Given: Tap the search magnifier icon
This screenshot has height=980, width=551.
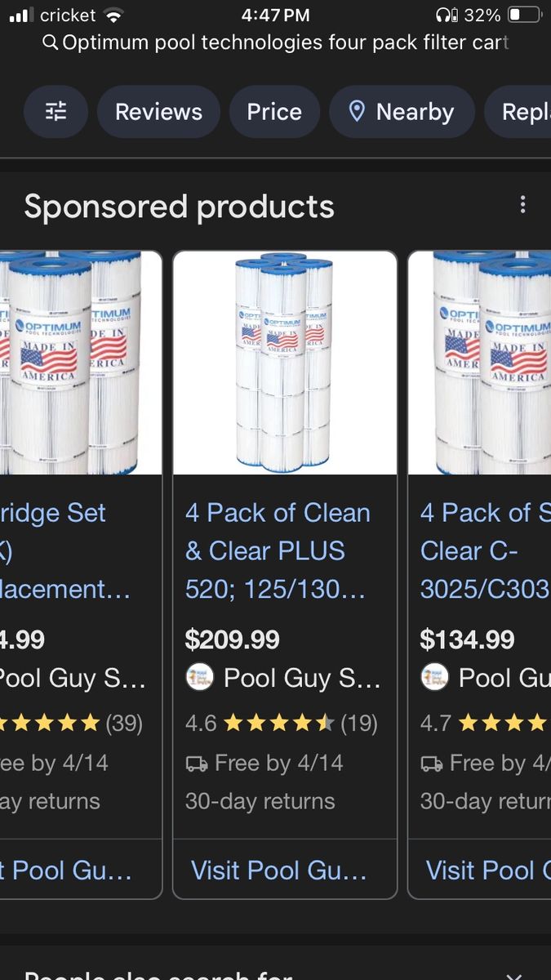Looking at the screenshot, I should pyautogui.click(x=50, y=42).
